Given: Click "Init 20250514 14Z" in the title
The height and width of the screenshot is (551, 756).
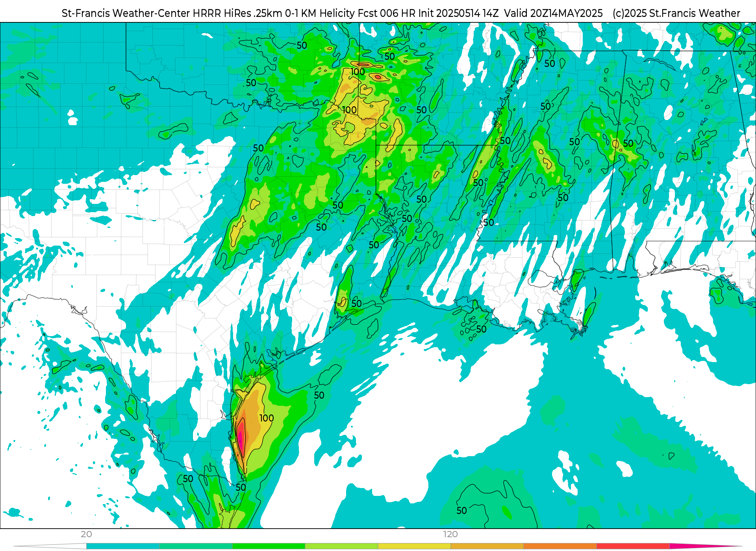Looking at the screenshot, I should pyautogui.click(x=458, y=13).
